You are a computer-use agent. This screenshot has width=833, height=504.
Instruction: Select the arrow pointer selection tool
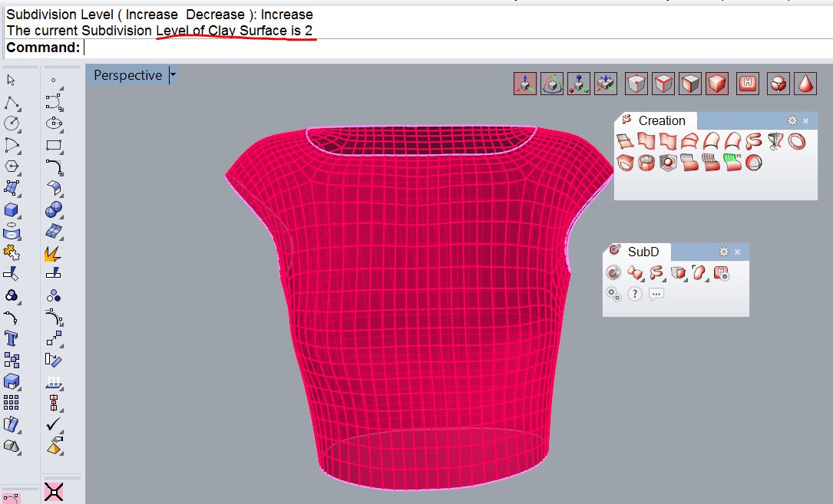12,81
